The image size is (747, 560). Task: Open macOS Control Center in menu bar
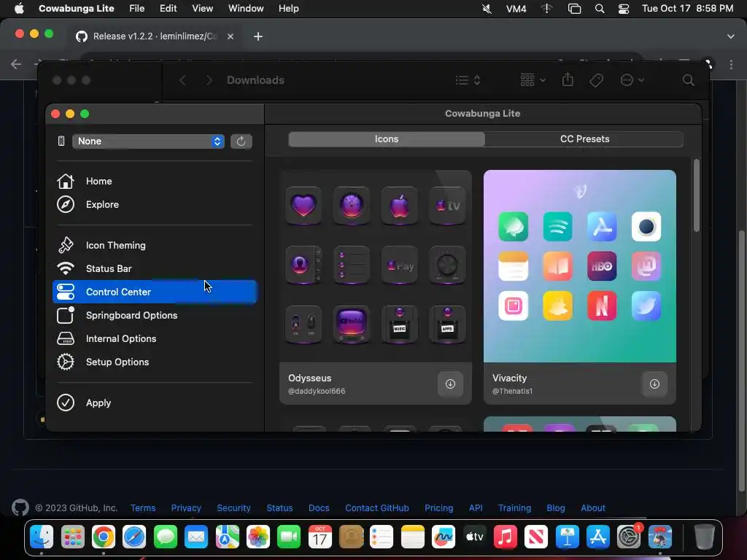pos(624,9)
